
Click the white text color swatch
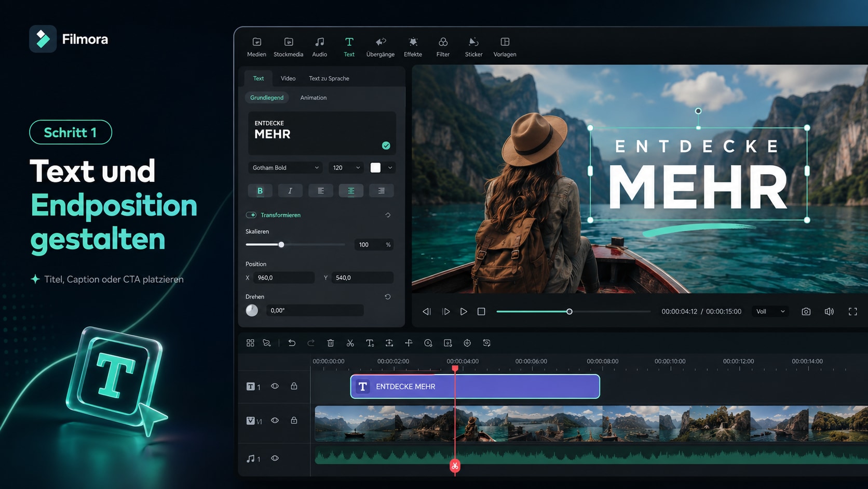click(x=375, y=168)
